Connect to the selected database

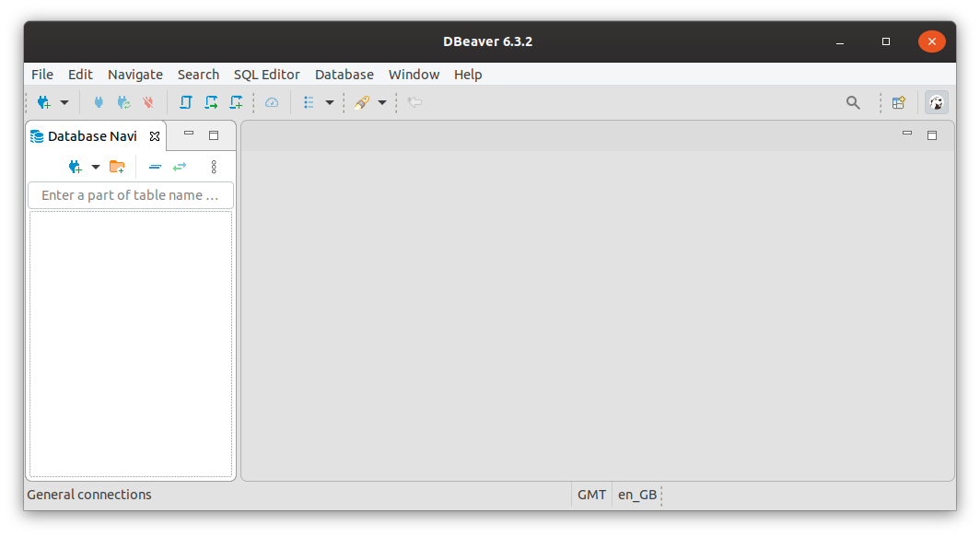click(99, 102)
